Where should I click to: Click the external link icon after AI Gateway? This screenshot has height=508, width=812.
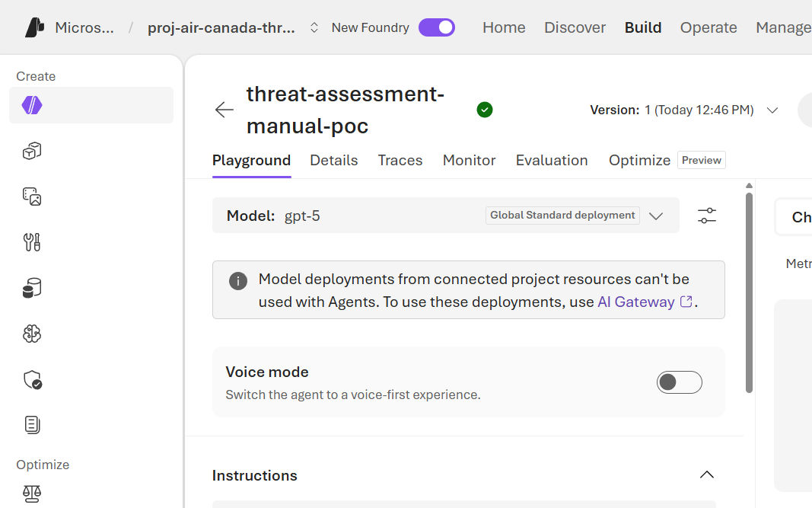tap(686, 302)
